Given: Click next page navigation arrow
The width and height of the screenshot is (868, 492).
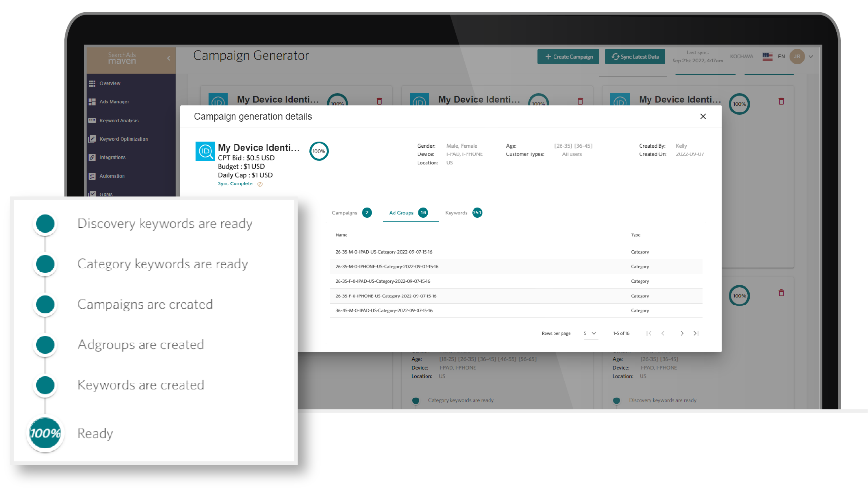Looking at the screenshot, I should (681, 333).
